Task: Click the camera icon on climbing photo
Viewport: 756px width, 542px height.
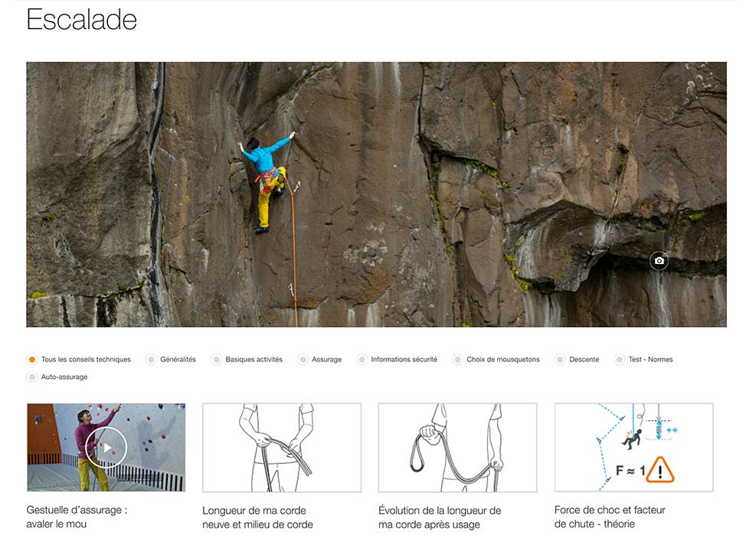Action: pos(659,260)
